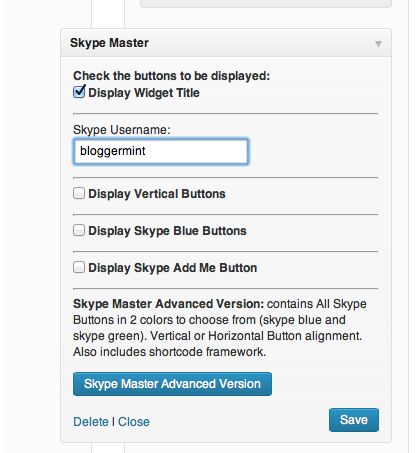Click the Display Widget Title label text

[x=144, y=93]
